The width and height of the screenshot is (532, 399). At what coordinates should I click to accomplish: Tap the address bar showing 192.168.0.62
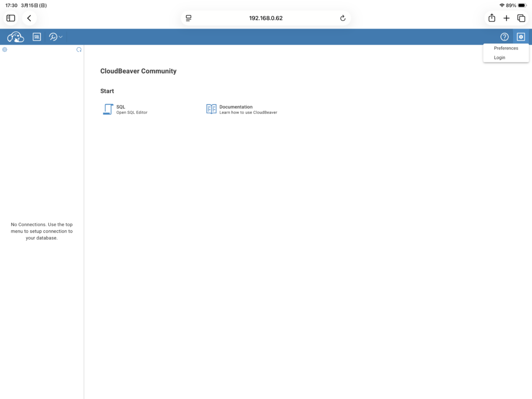click(x=265, y=18)
